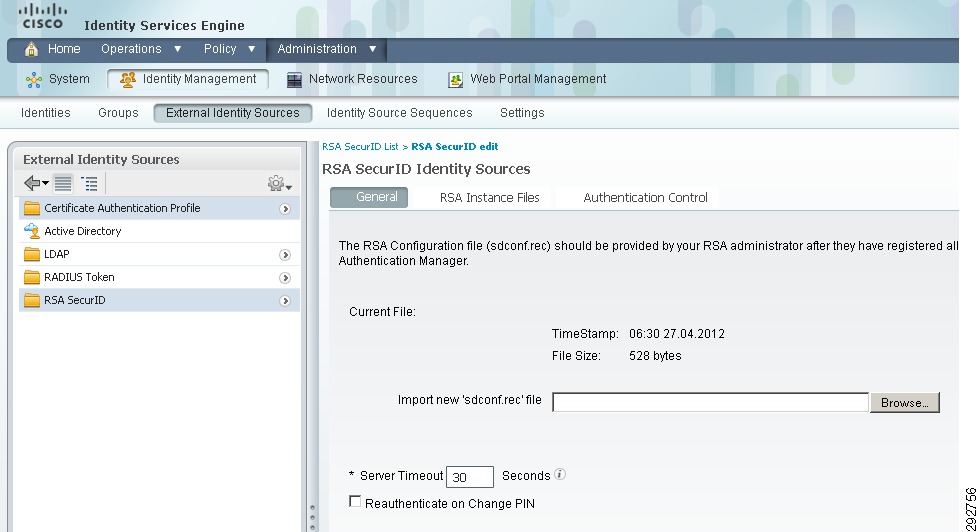This screenshot has height=532, width=976.
Task: Switch to Authentication Control tab
Action: click(645, 198)
